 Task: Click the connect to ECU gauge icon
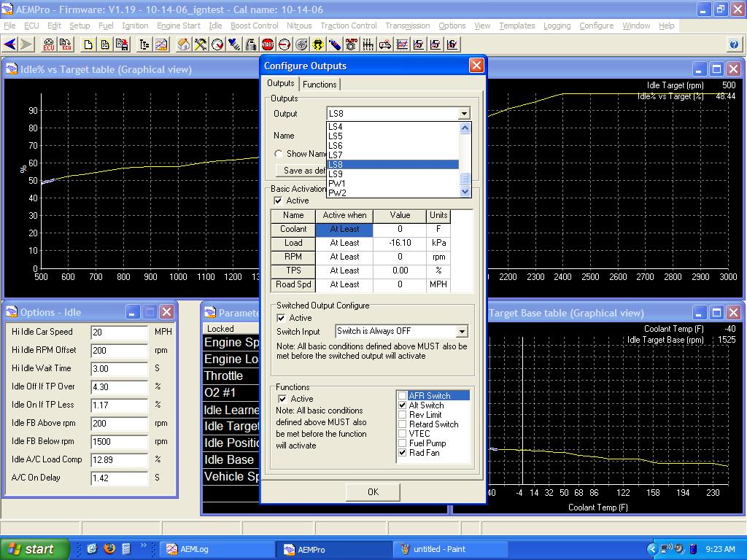49,44
